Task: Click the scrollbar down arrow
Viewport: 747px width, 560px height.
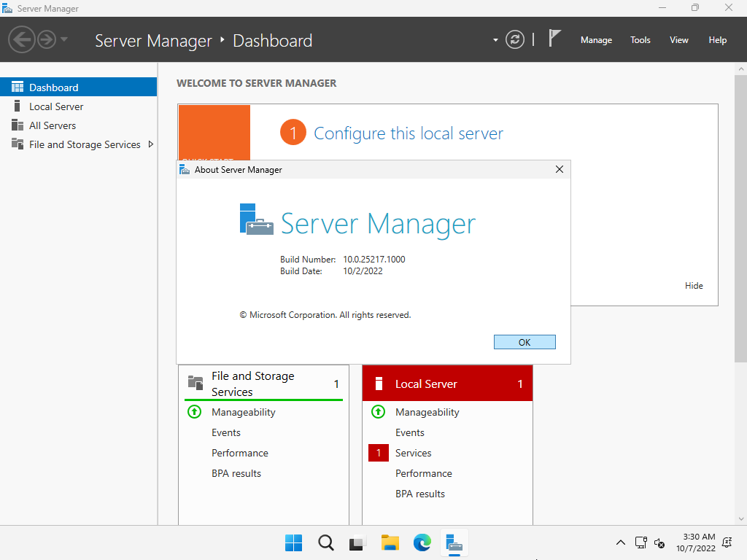Action: pyautogui.click(x=741, y=519)
